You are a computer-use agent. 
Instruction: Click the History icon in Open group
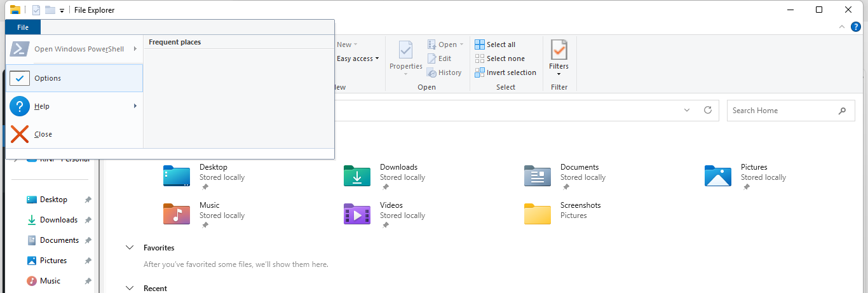pyautogui.click(x=431, y=72)
